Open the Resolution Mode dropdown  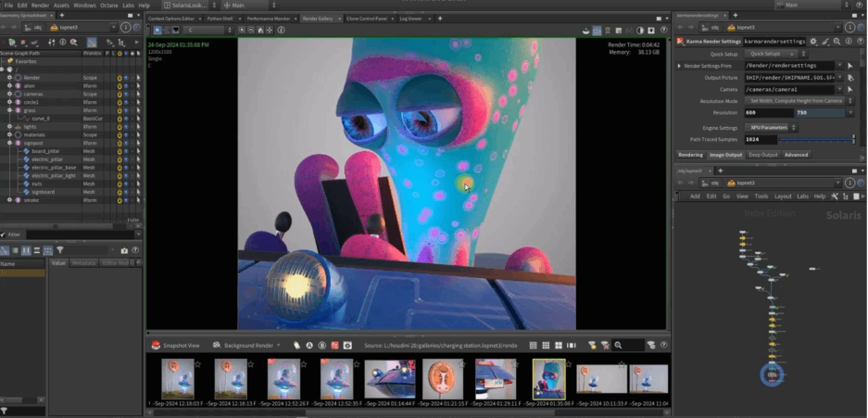(798, 100)
